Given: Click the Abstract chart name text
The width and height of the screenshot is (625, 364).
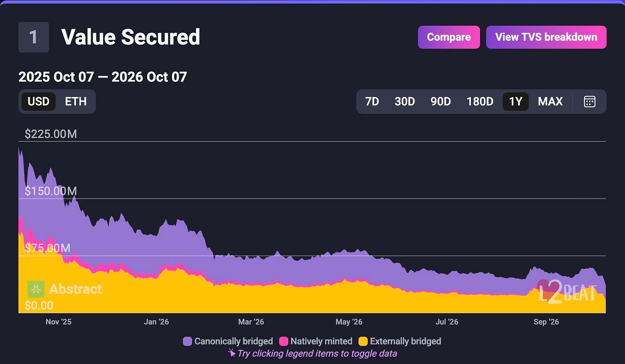Looking at the screenshot, I should [76, 289].
